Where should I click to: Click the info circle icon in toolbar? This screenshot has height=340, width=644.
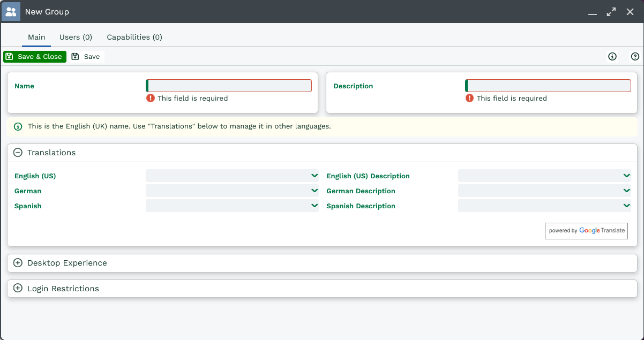pos(612,57)
